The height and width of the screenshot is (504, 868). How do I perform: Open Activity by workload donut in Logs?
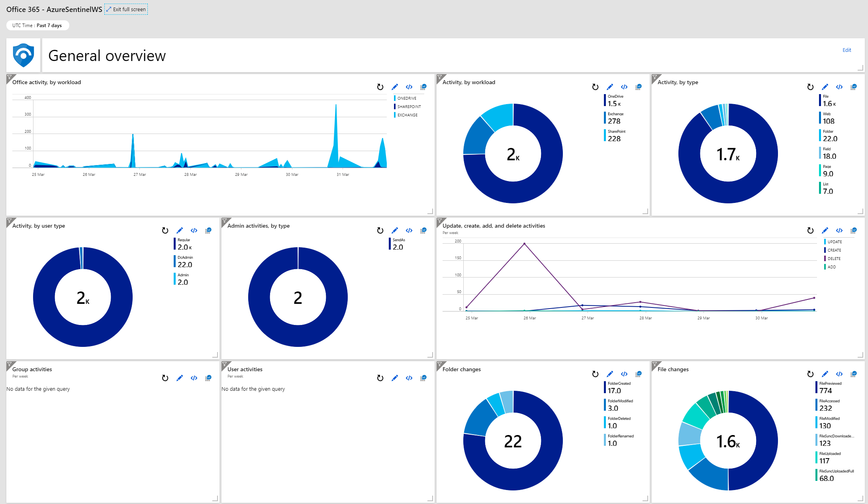point(638,87)
